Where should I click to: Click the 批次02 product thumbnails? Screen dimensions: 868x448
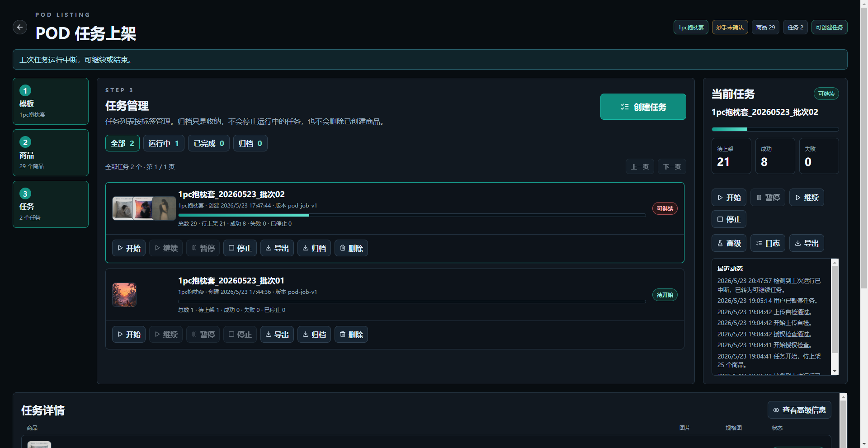[x=144, y=208]
